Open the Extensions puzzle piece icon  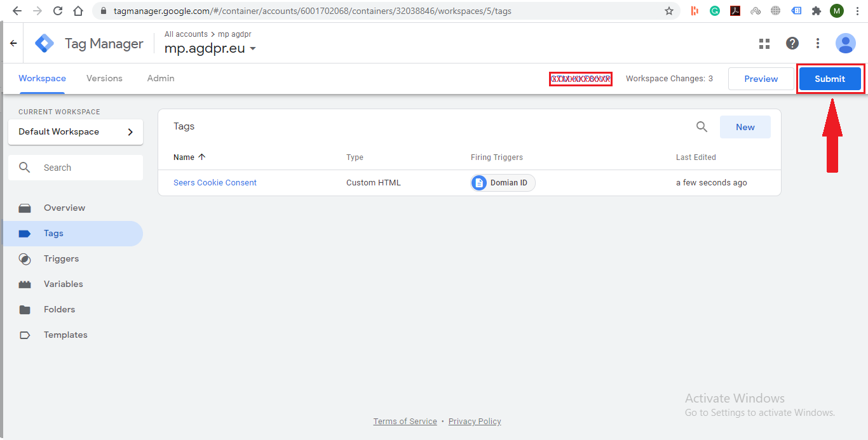(817, 11)
